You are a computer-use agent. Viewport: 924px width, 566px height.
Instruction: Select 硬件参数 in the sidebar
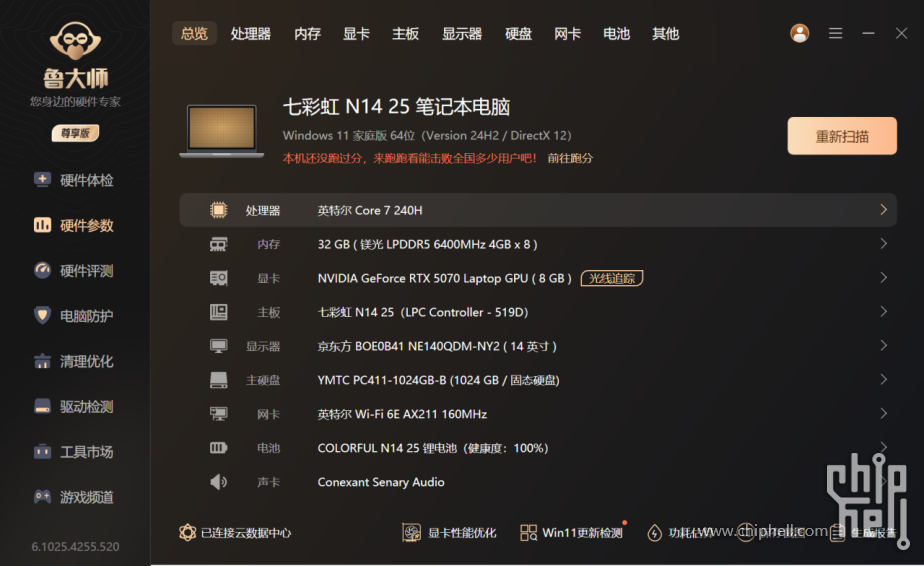pos(74,225)
